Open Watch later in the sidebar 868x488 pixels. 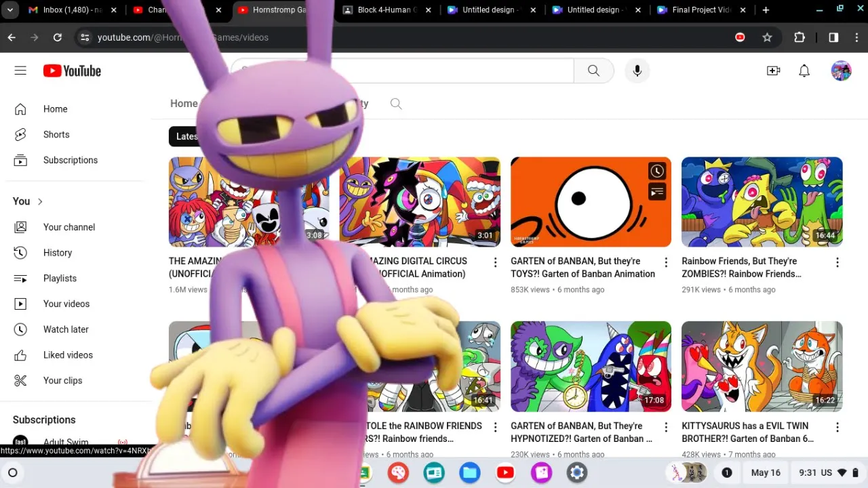point(75,329)
